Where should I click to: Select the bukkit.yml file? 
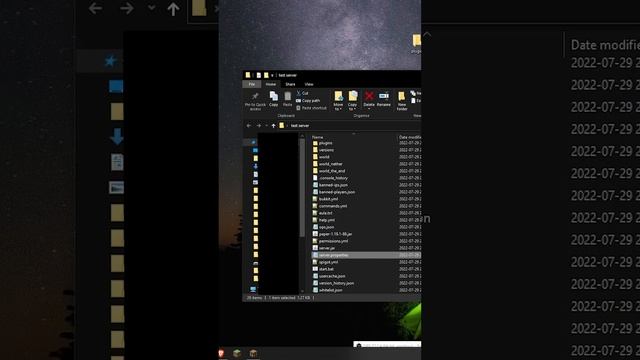(325, 199)
